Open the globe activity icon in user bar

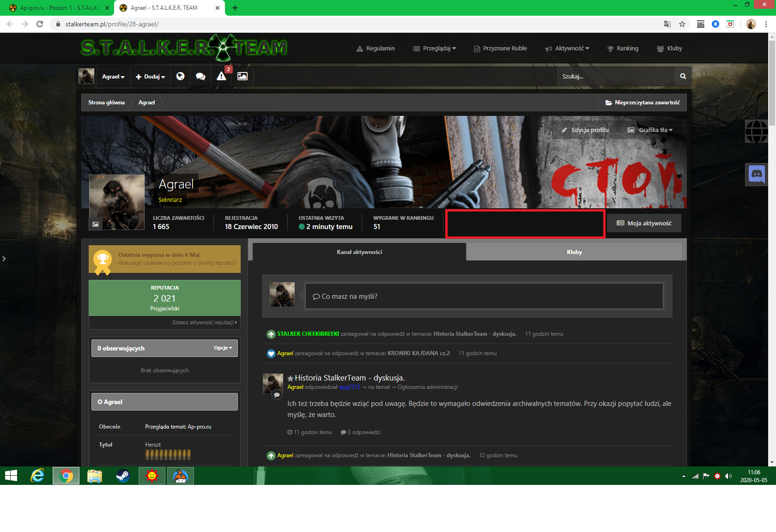tap(181, 76)
